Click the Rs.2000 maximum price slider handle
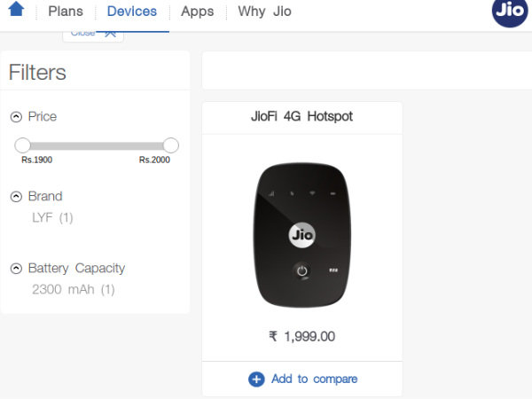532x399 pixels. (171, 145)
